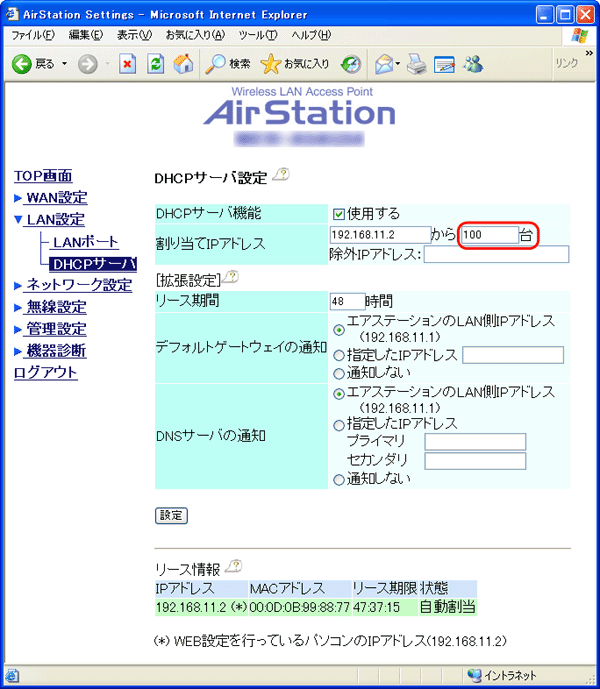Open the 編集(E) menu
The height and width of the screenshot is (689, 600).
86,35
